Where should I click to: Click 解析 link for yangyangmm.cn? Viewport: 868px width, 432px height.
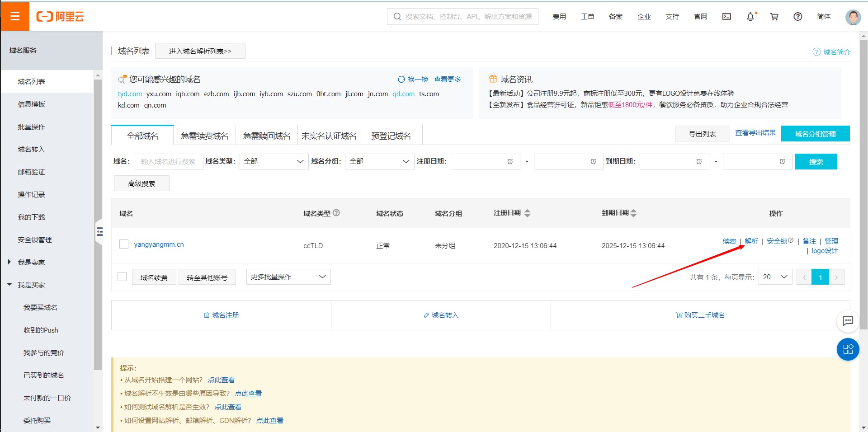[x=751, y=241]
